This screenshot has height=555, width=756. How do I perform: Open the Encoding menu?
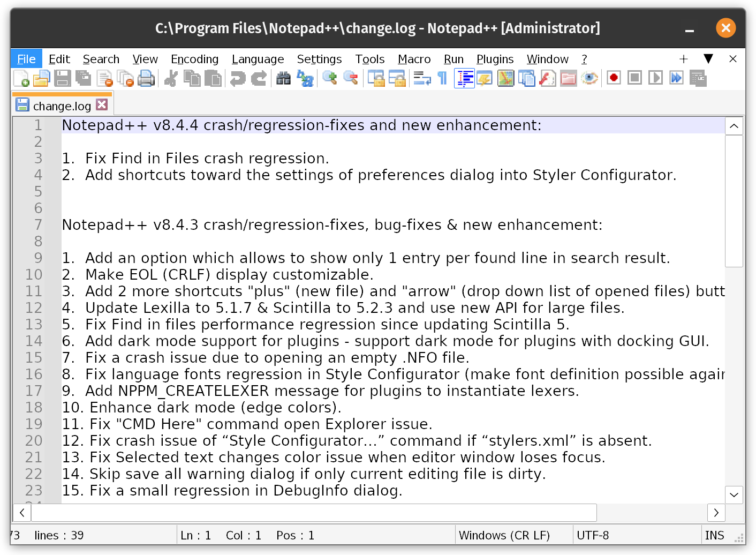[194, 59]
